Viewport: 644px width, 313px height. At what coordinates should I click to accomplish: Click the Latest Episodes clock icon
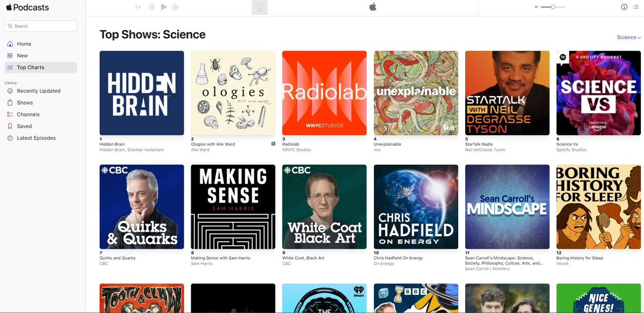pos(10,138)
